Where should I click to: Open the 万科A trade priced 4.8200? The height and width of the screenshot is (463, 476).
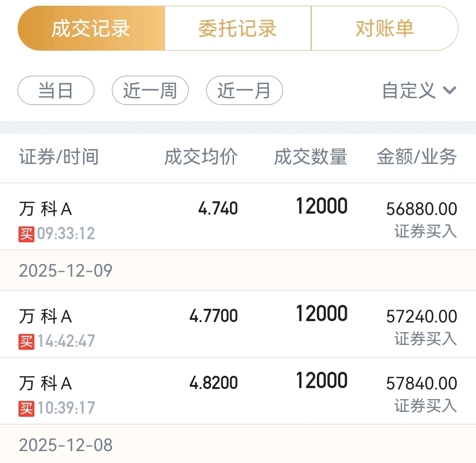(238, 391)
